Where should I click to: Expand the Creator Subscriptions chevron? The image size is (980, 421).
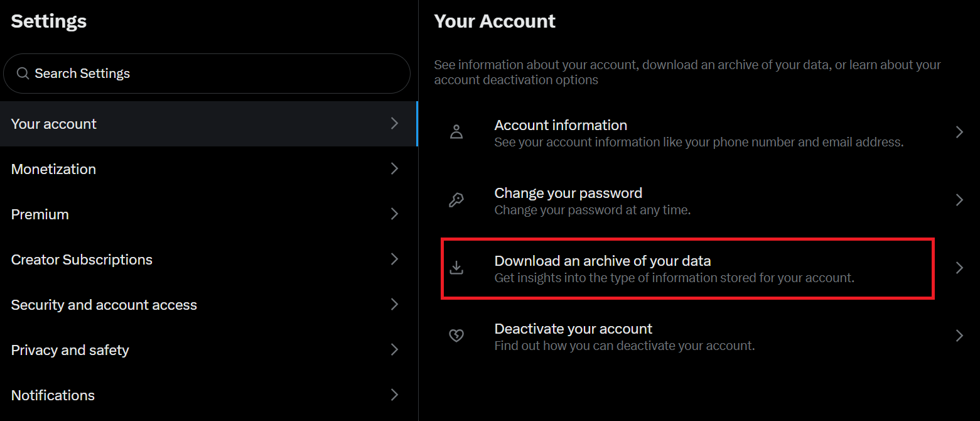tap(394, 259)
